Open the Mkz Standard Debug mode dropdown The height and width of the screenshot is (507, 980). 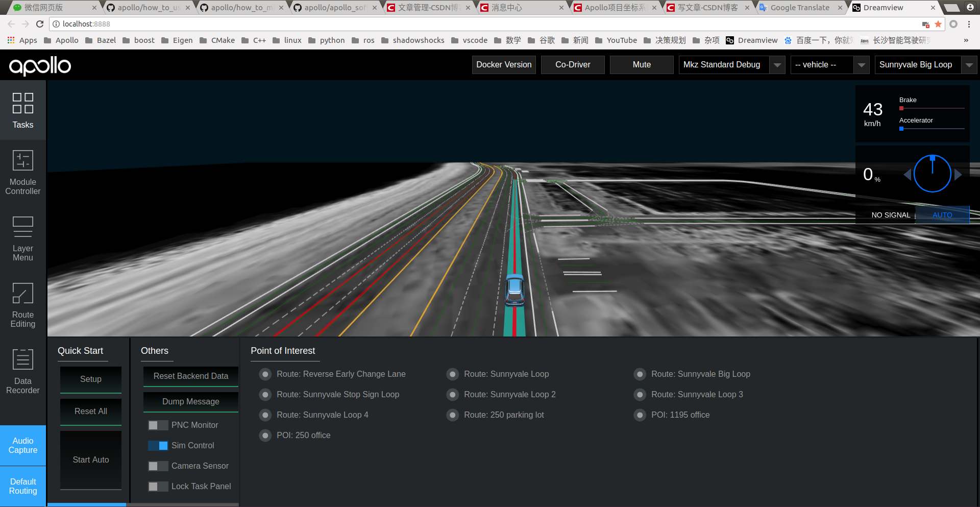click(776, 65)
